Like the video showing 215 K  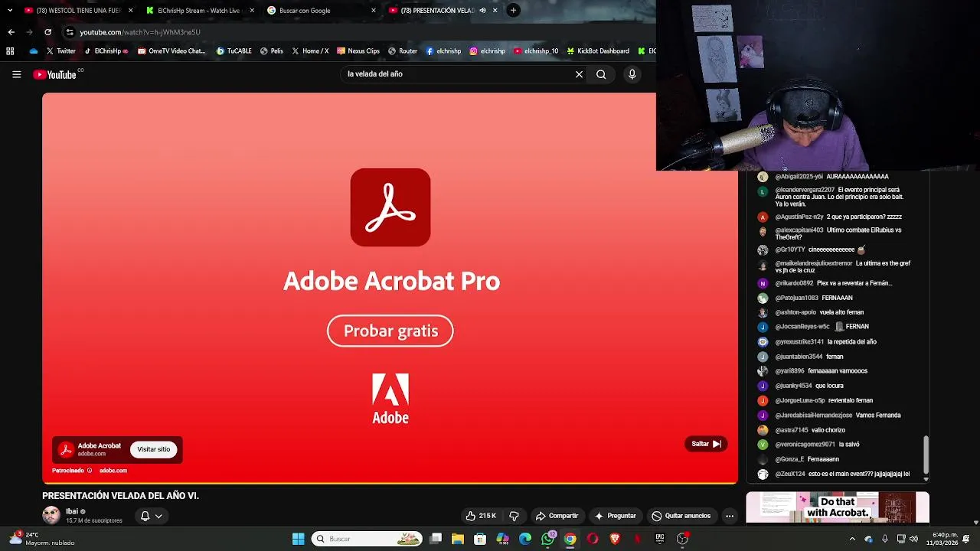click(x=481, y=516)
